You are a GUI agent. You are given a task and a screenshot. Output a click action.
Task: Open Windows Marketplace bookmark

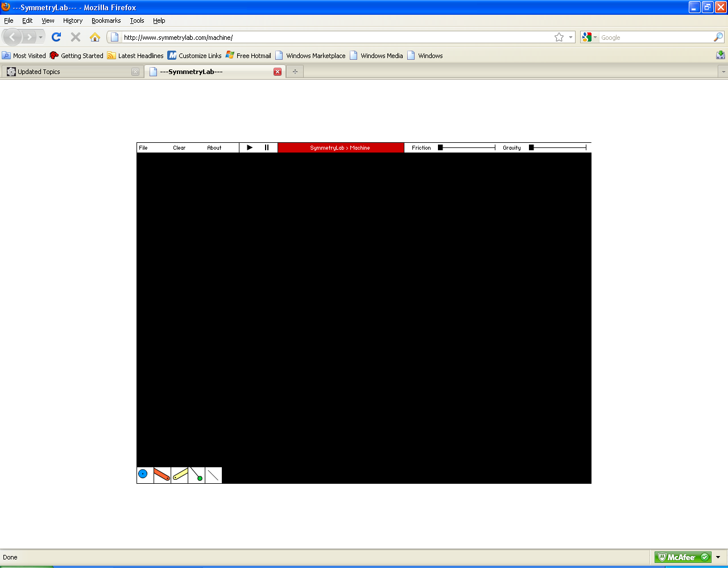(311, 56)
